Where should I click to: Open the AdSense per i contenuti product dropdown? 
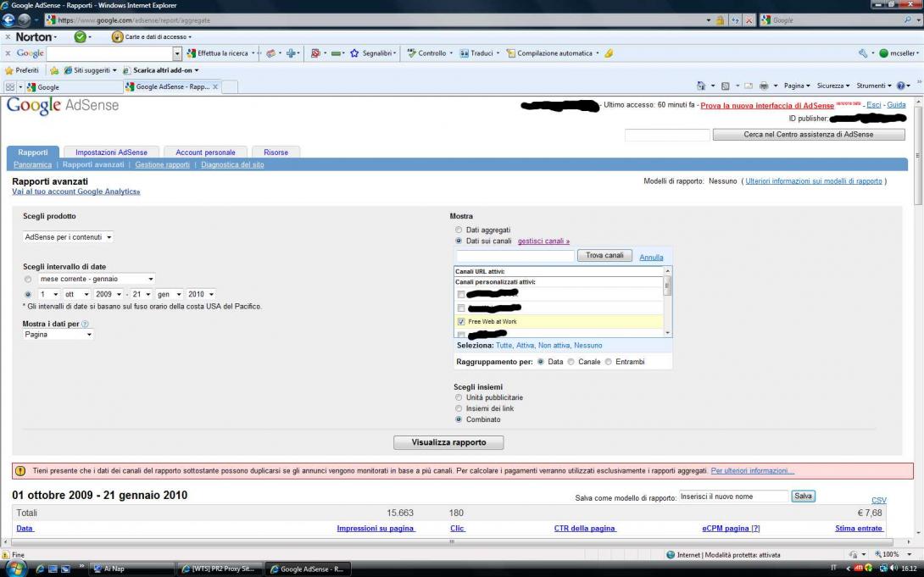click(68, 236)
